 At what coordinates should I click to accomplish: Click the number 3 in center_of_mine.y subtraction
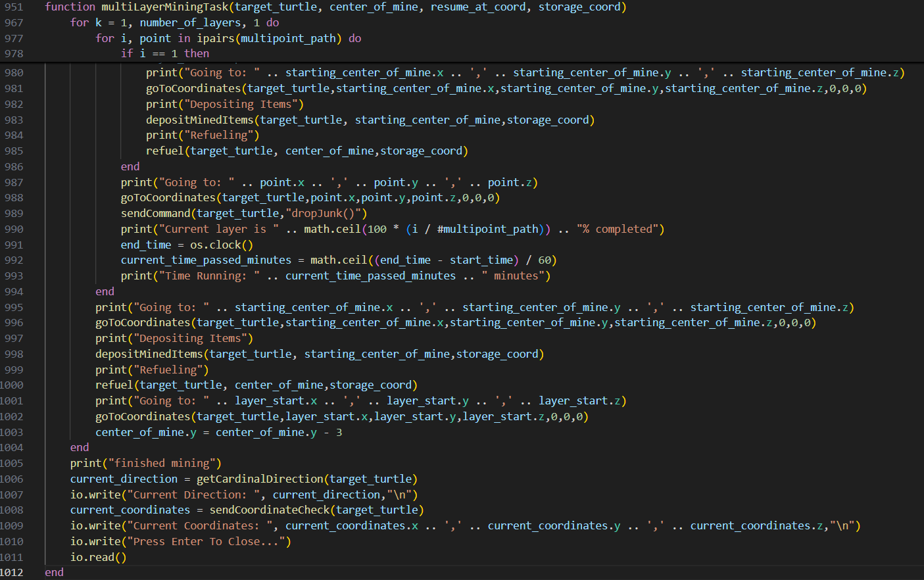[x=339, y=433]
